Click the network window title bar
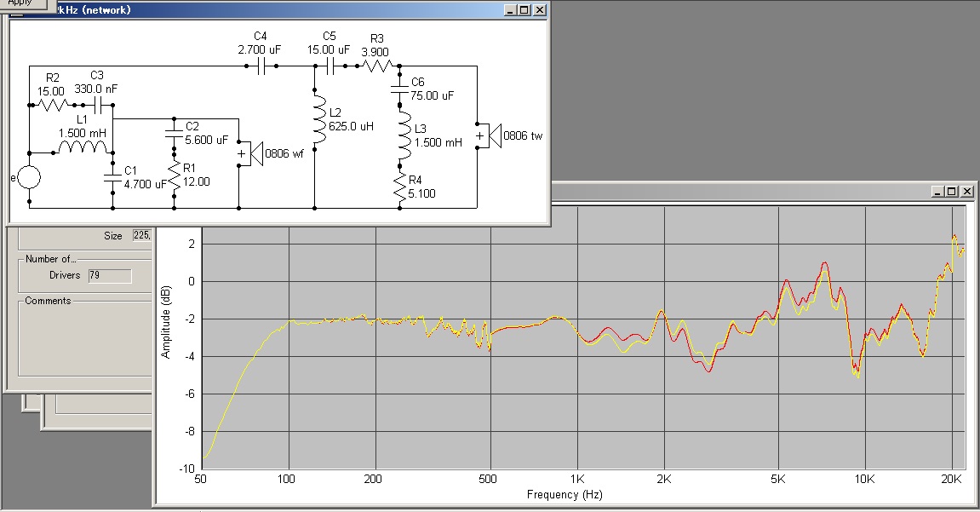The height and width of the screenshot is (512, 980). coord(278,10)
